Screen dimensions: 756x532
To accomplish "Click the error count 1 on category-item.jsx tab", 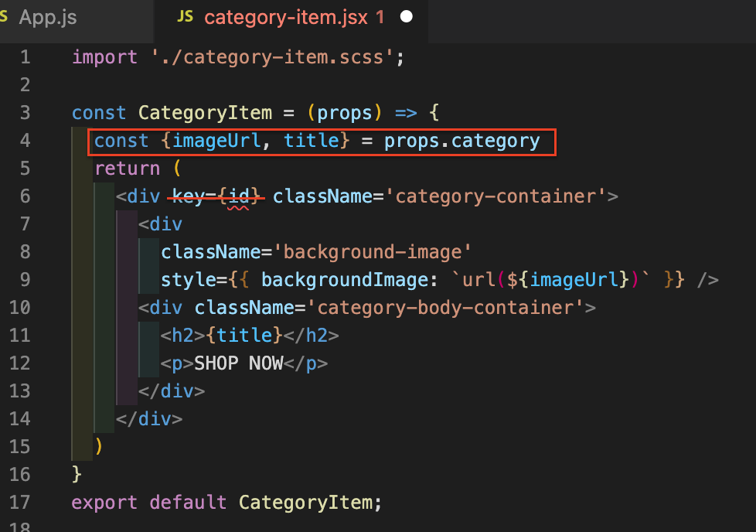I will pyautogui.click(x=380, y=17).
